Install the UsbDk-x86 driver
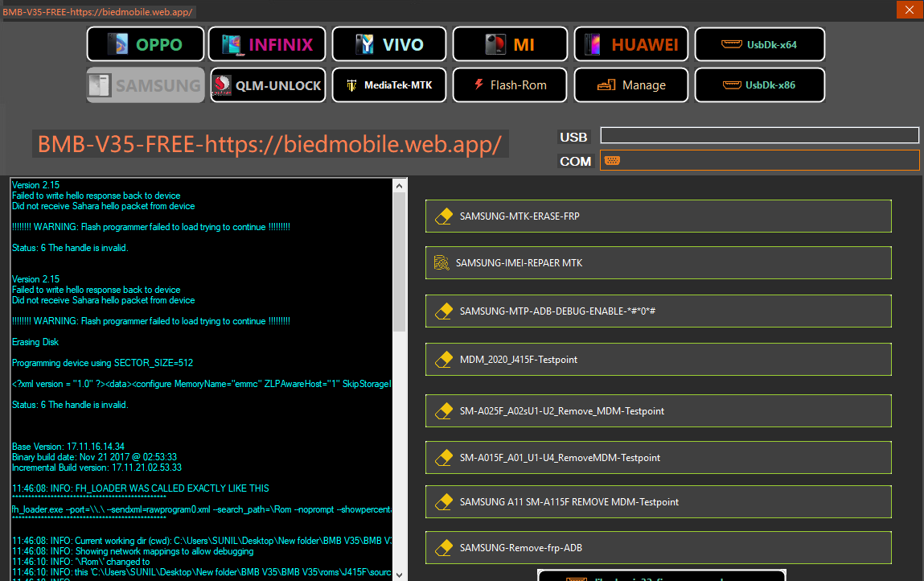924x581 pixels. point(760,85)
